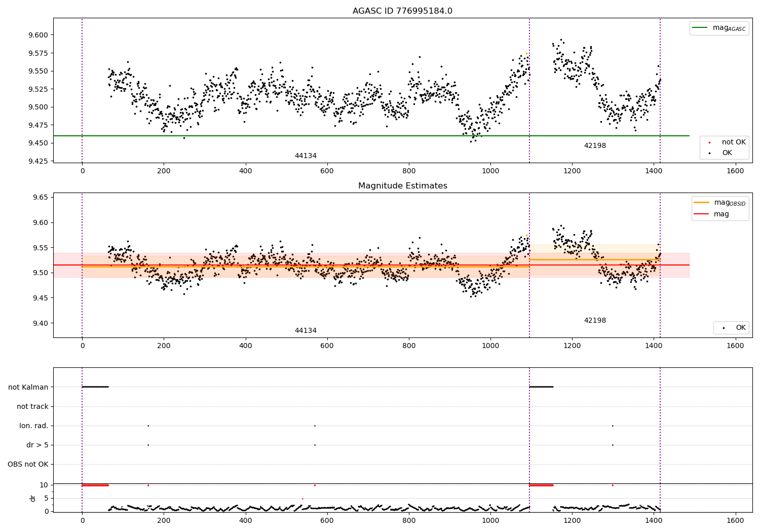Click the 'not Kalman' row label
Image resolution: width=760 pixels, height=532 pixels.
[28, 387]
